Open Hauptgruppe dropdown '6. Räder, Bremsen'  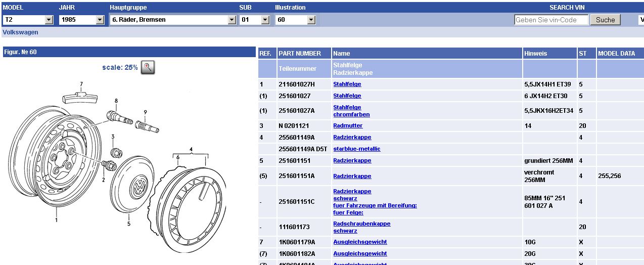pos(173,20)
